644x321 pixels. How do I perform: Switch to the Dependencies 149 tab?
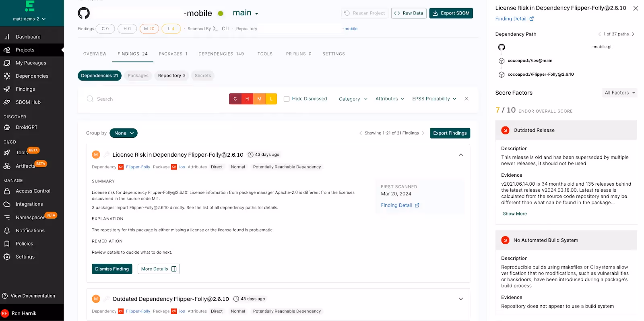tap(221, 54)
